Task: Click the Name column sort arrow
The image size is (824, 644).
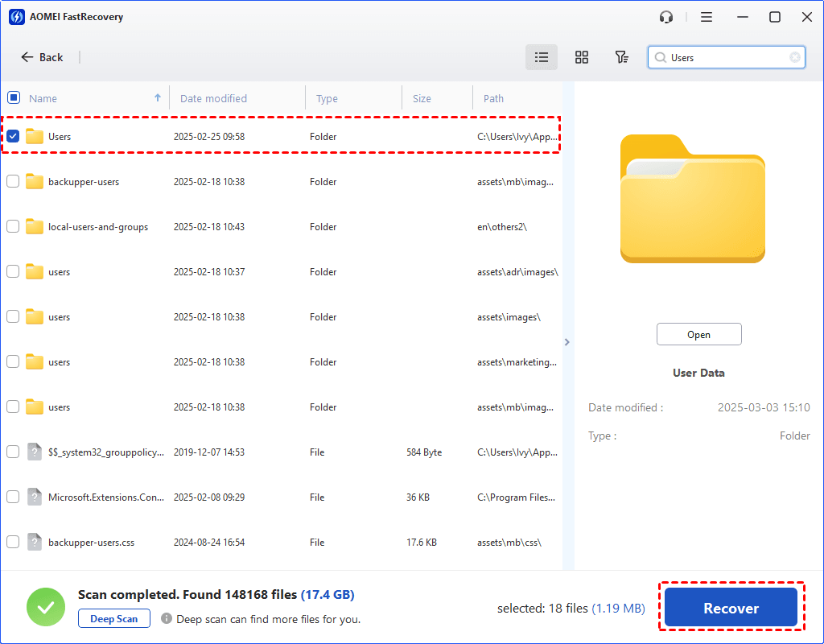Action: [156, 97]
